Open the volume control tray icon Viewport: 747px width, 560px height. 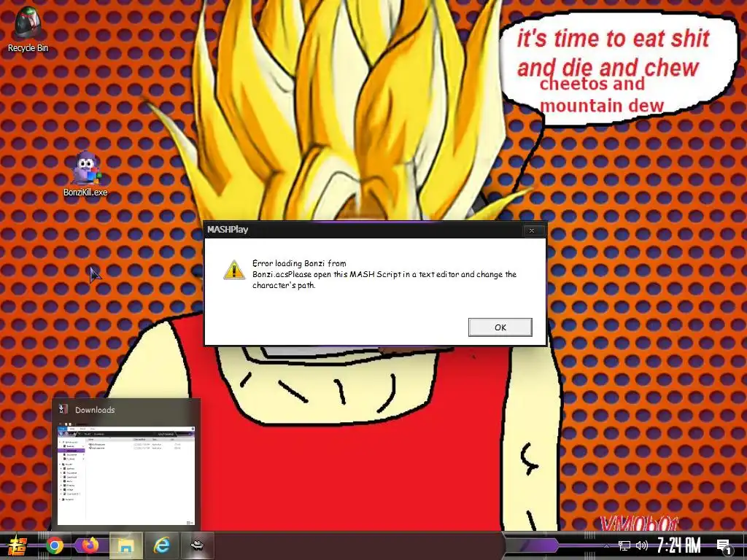[x=642, y=545]
